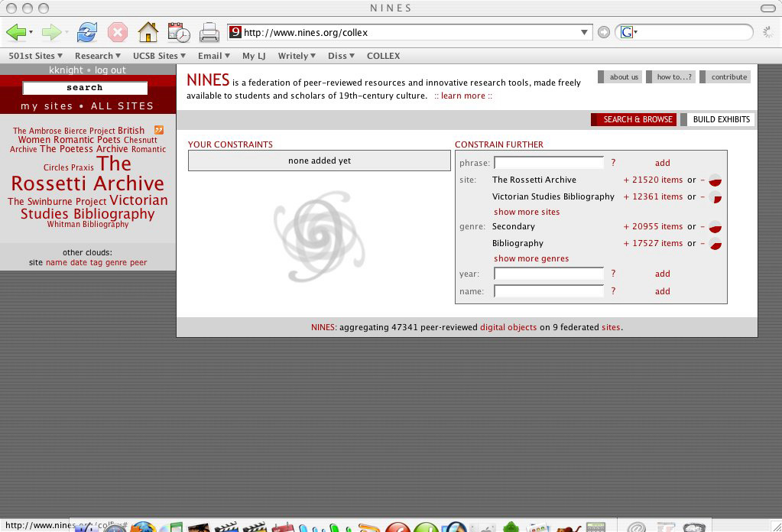The width and height of the screenshot is (782, 532).
Task: Click 'add' beside the name field
Action: pyautogui.click(x=662, y=291)
